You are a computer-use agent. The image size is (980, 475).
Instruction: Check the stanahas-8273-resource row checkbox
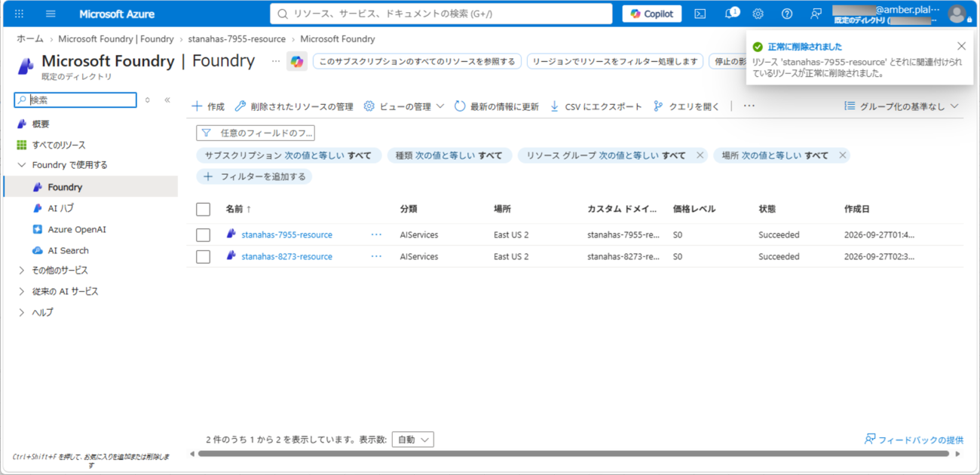[x=203, y=256]
